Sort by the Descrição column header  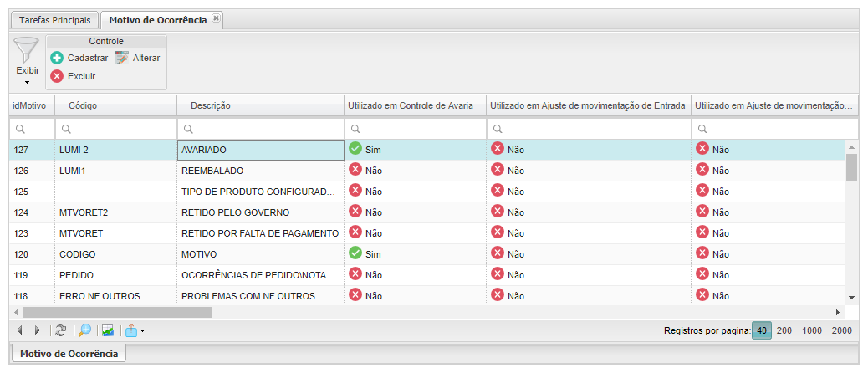(x=211, y=105)
